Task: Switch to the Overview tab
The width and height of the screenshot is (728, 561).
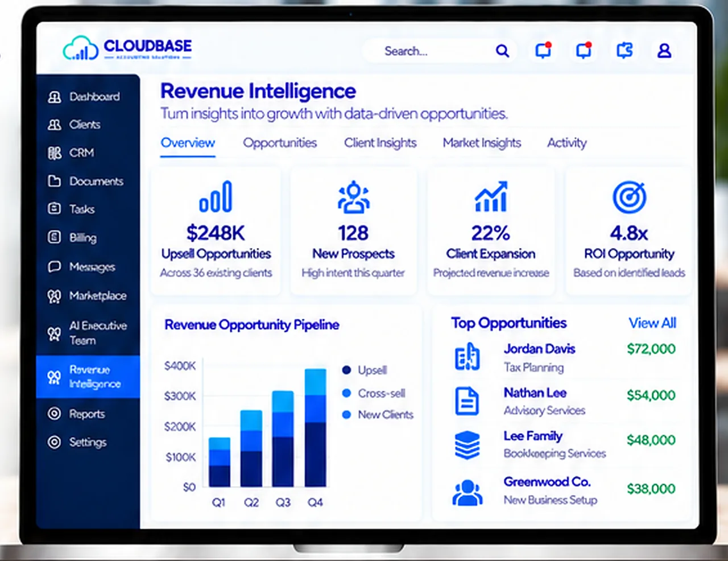Action: [x=188, y=143]
